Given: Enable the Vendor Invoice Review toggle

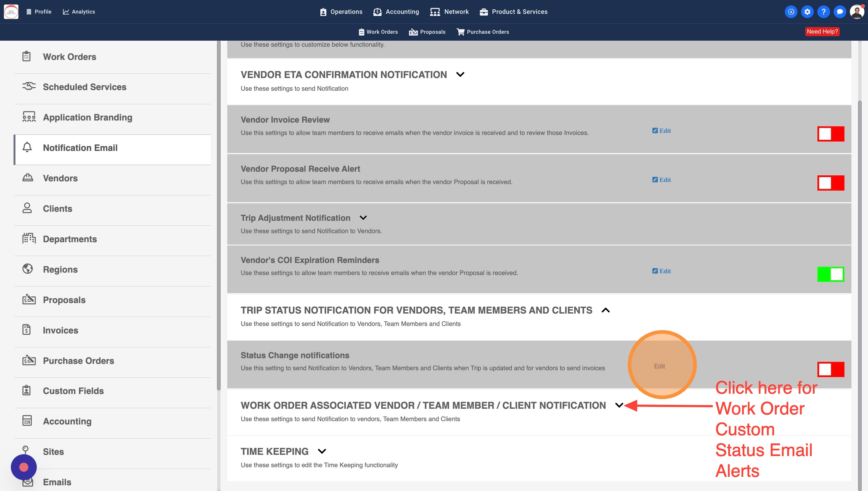Looking at the screenshot, I should 830,134.
